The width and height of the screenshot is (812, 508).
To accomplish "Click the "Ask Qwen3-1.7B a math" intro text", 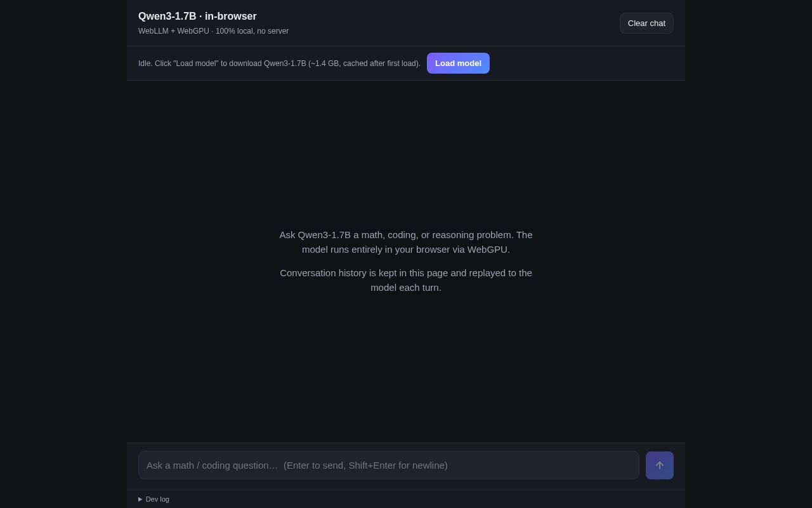I will (406, 242).
